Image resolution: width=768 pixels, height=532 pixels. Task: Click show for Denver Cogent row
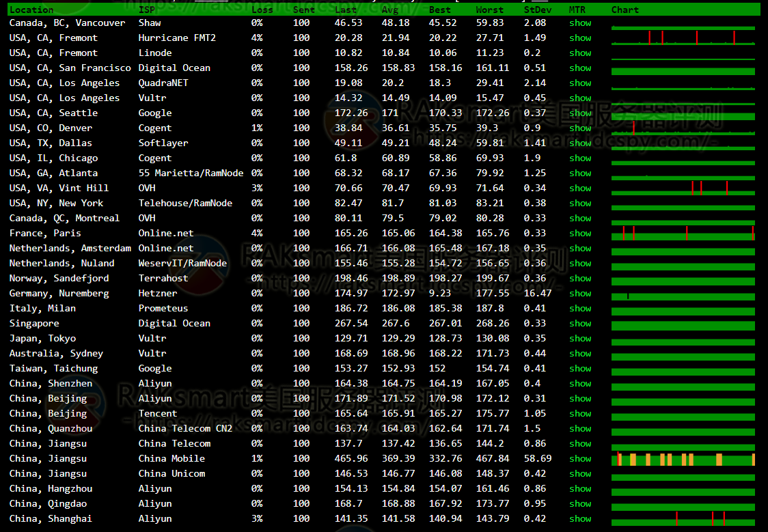(x=580, y=128)
